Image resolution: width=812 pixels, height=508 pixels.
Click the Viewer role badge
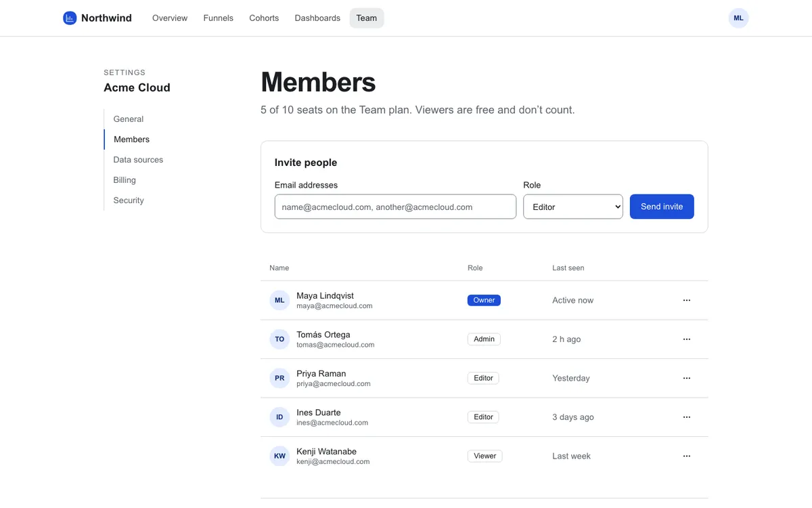484,456
